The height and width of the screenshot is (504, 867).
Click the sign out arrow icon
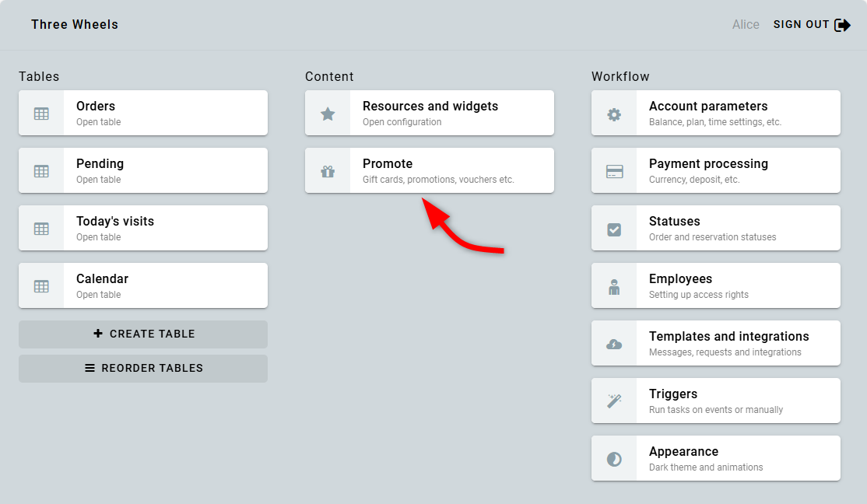click(x=842, y=25)
